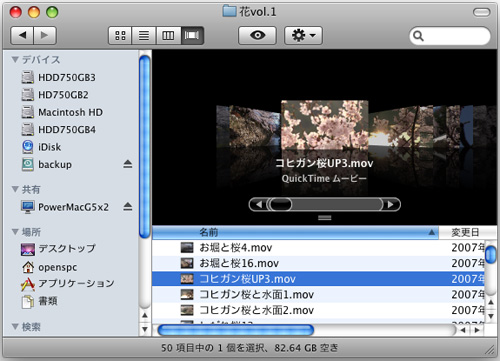
Task: Go forward with the right arrow button
Action: click(45, 35)
